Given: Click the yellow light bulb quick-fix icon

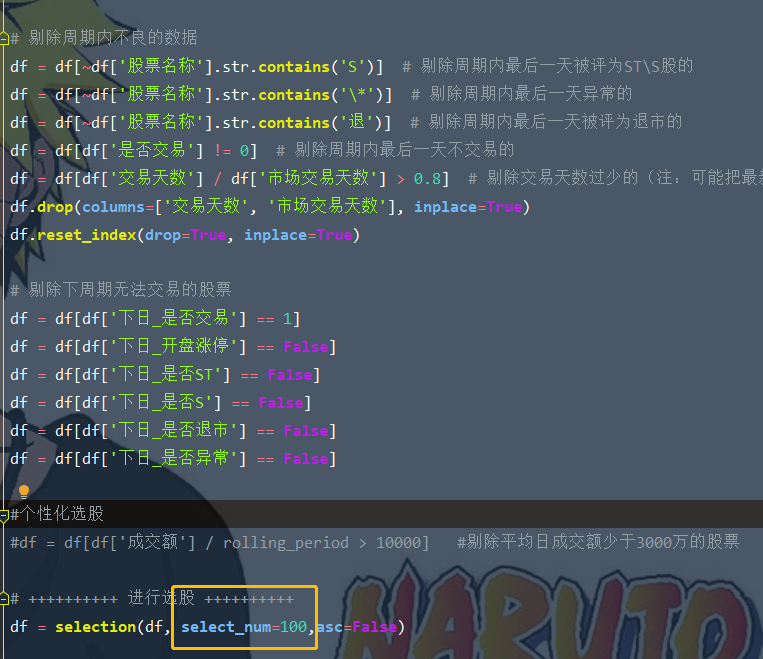Looking at the screenshot, I should [24, 491].
